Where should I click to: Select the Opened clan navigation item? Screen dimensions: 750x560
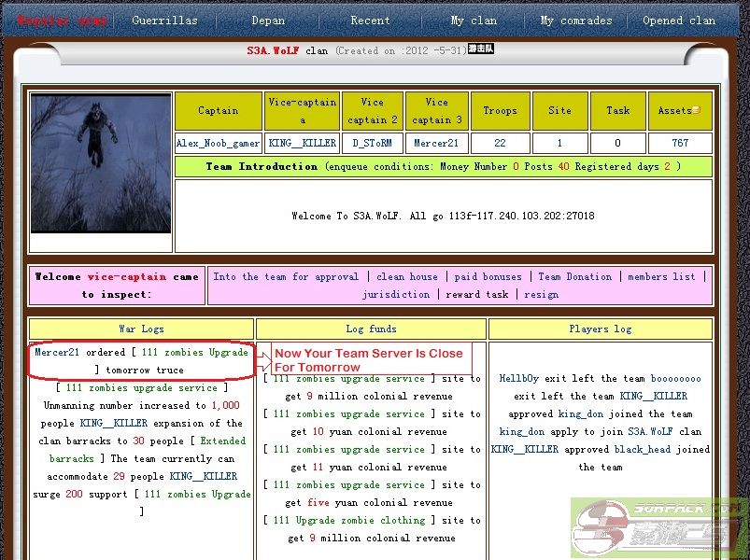click(x=678, y=21)
